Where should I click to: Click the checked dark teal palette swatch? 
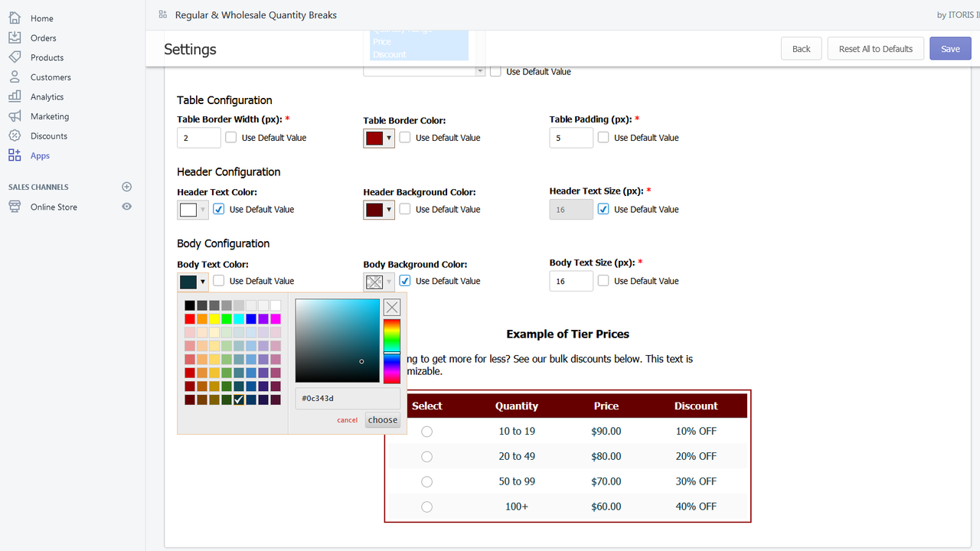point(239,399)
